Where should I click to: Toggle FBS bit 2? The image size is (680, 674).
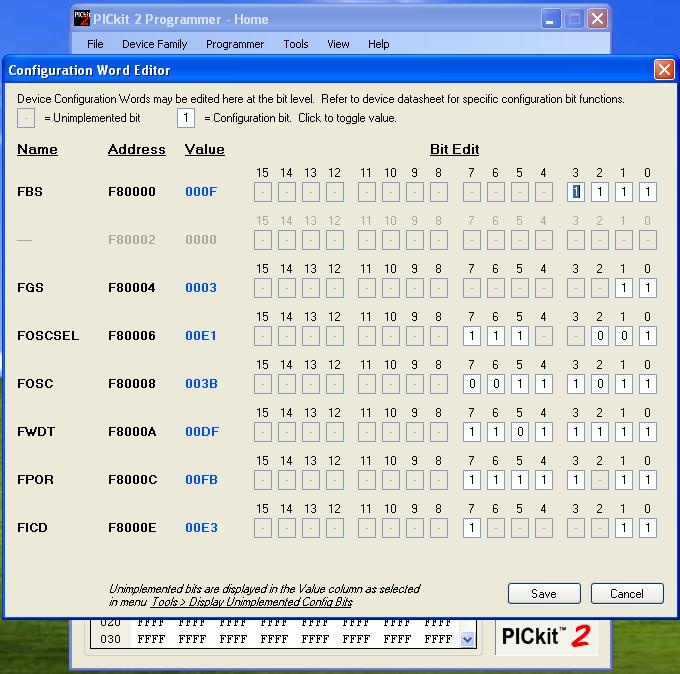(600, 192)
